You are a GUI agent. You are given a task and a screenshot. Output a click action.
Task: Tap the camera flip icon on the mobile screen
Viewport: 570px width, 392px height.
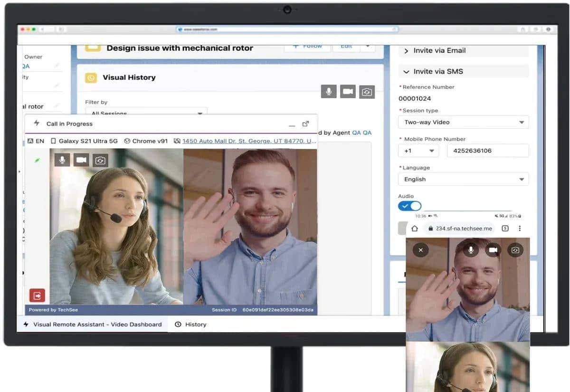(515, 249)
